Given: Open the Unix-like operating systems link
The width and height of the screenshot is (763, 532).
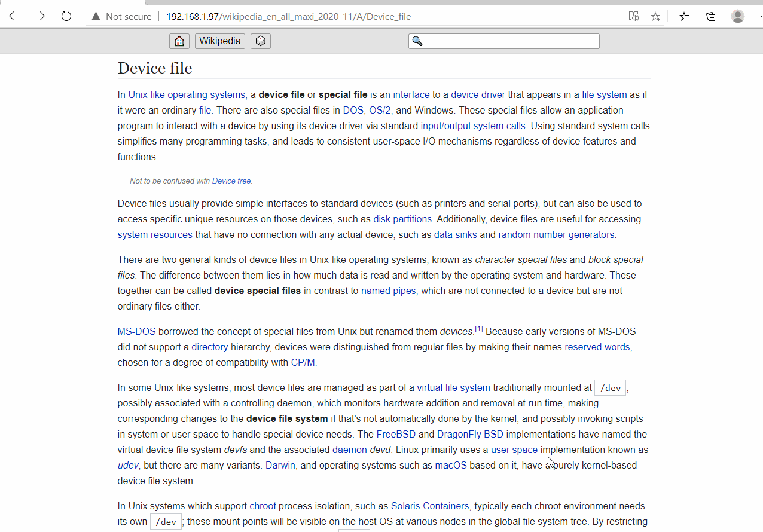Looking at the screenshot, I should pos(187,94).
